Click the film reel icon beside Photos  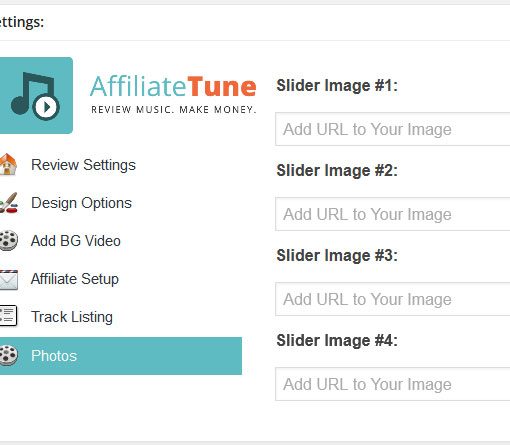(x=9, y=355)
